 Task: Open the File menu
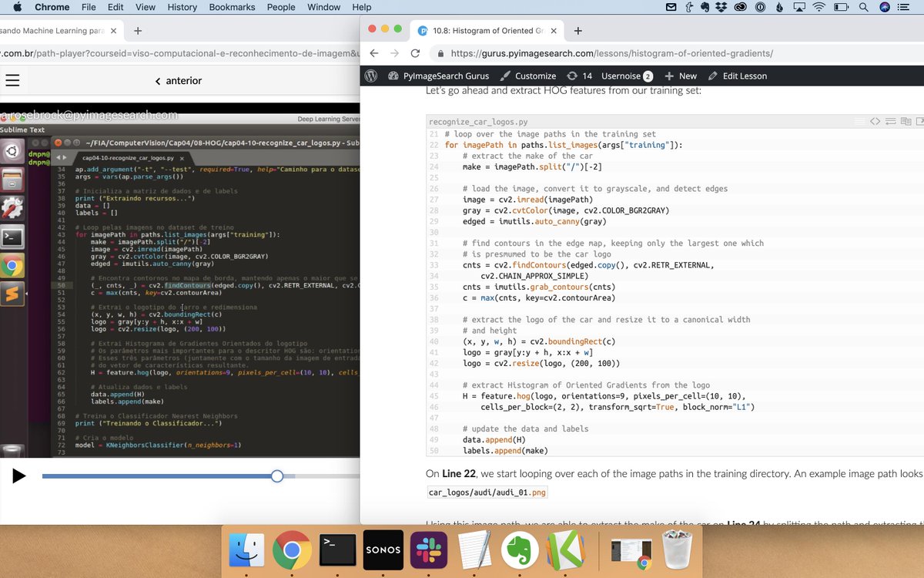[x=89, y=7]
